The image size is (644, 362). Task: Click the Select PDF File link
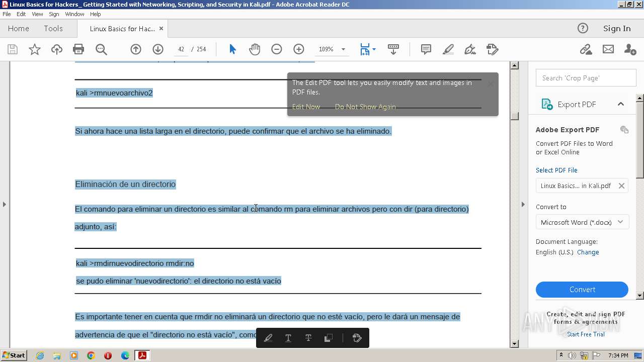[x=556, y=170]
